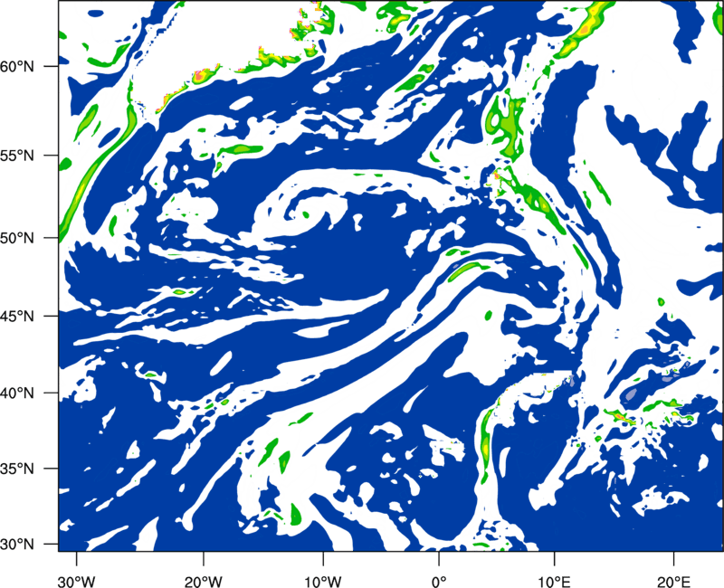Viewport: 724px width, 588px height.
Task: Click the 30°N latitude label
Action: coord(17,545)
